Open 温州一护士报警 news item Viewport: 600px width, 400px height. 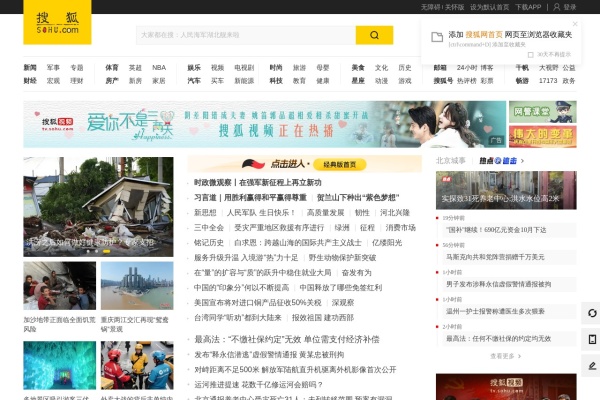coord(495,311)
